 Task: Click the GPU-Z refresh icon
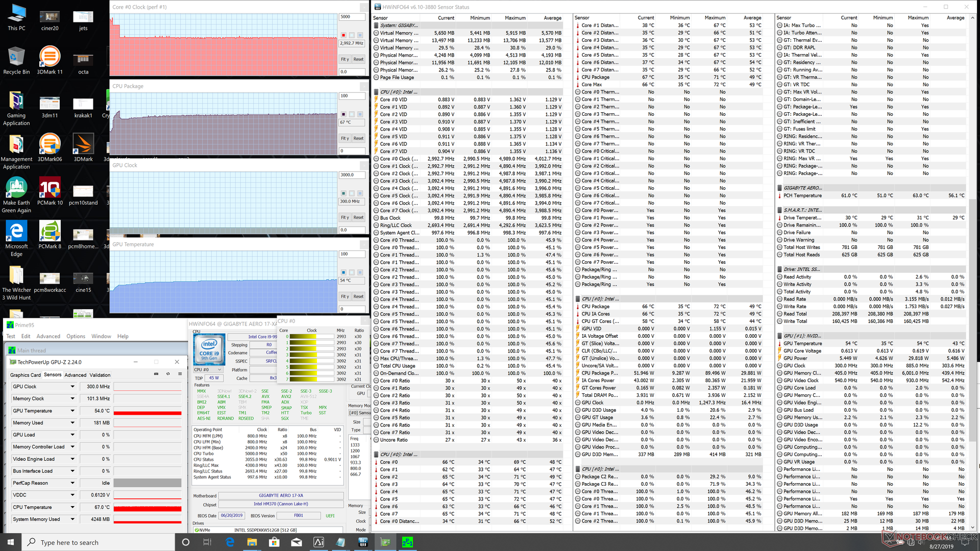click(x=168, y=374)
